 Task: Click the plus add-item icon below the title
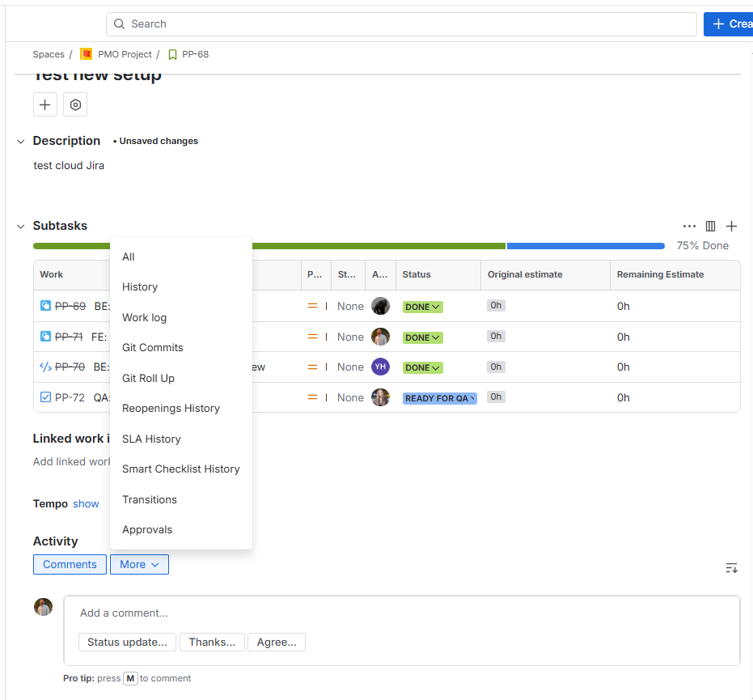click(45, 104)
